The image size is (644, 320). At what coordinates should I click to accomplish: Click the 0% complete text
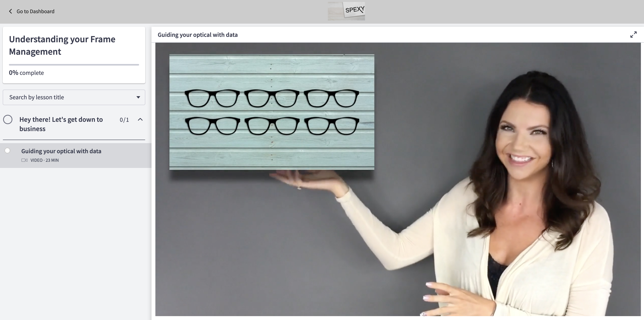click(x=26, y=73)
